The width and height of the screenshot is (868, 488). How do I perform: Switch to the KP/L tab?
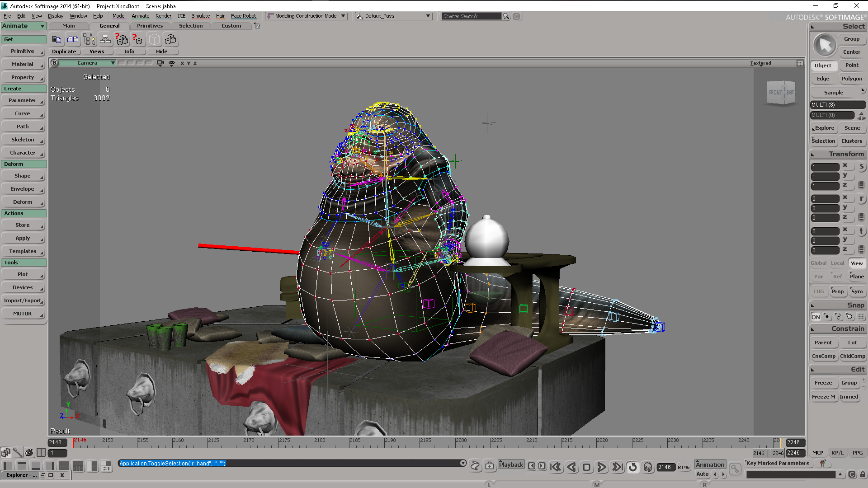(838, 453)
